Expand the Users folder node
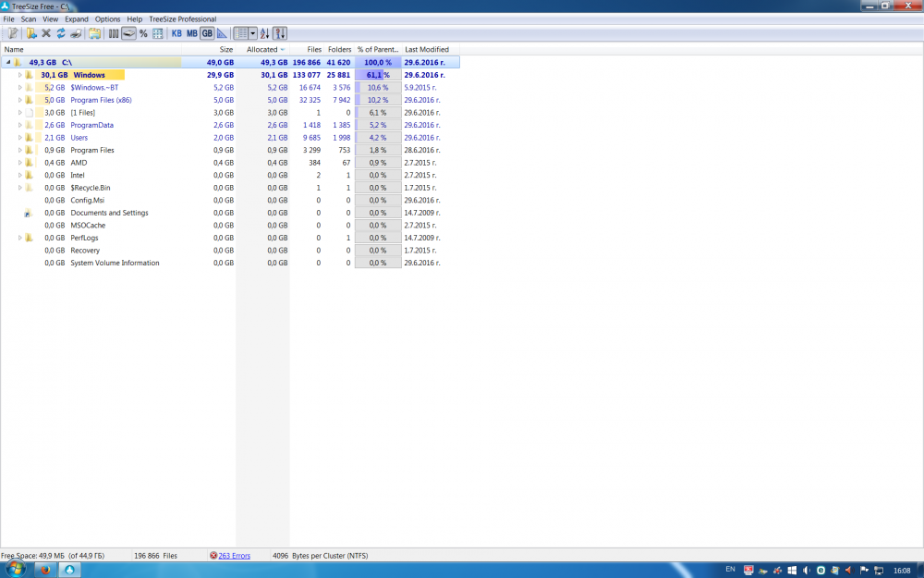 click(x=19, y=138)
